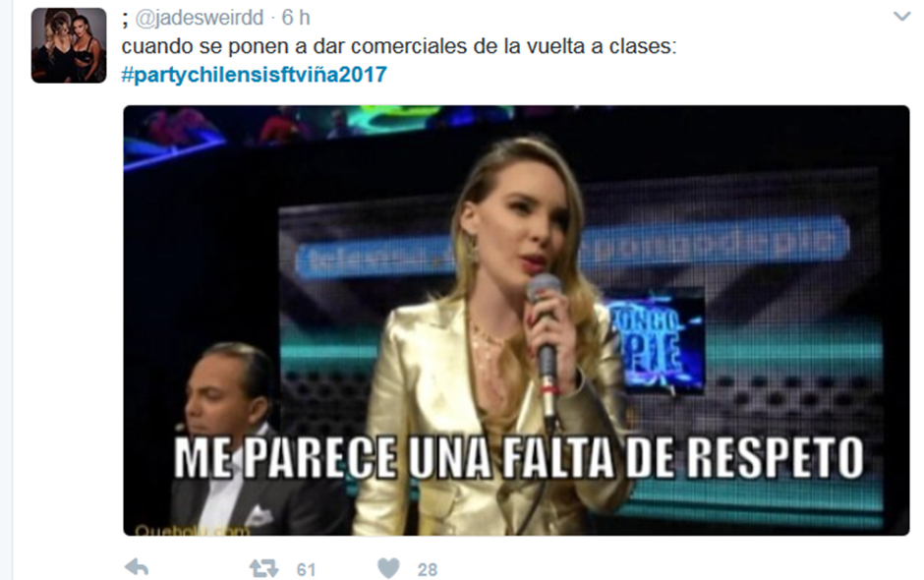Click the meme caption ME PARECE UNA FALTA DE RESPETO
This screenshot has height=580, width=924.
[519, 457]
